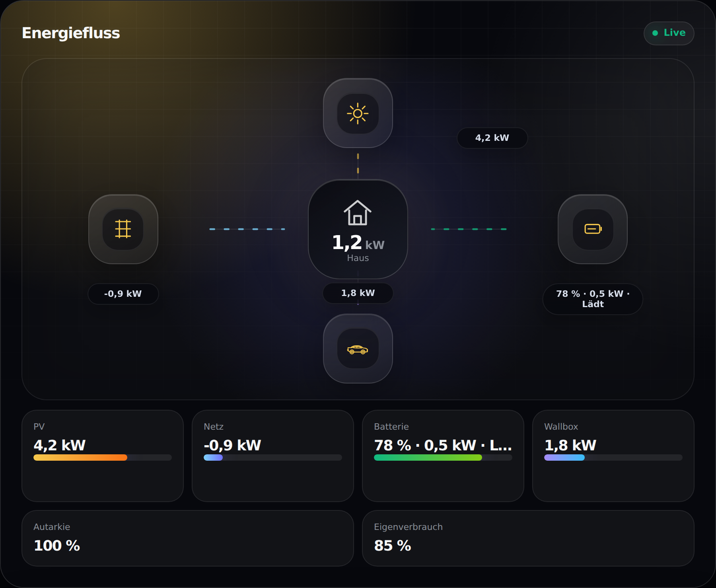This screenshot has width=716, height=588.
Task: Open the Wallbox 1,8 kW card
Action: coord(613,456)
